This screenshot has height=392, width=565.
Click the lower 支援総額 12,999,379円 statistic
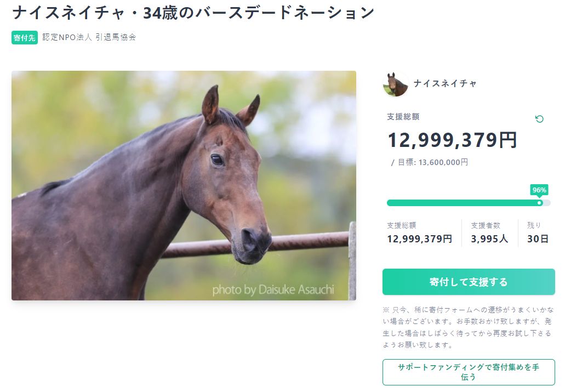tap(419, 232)
